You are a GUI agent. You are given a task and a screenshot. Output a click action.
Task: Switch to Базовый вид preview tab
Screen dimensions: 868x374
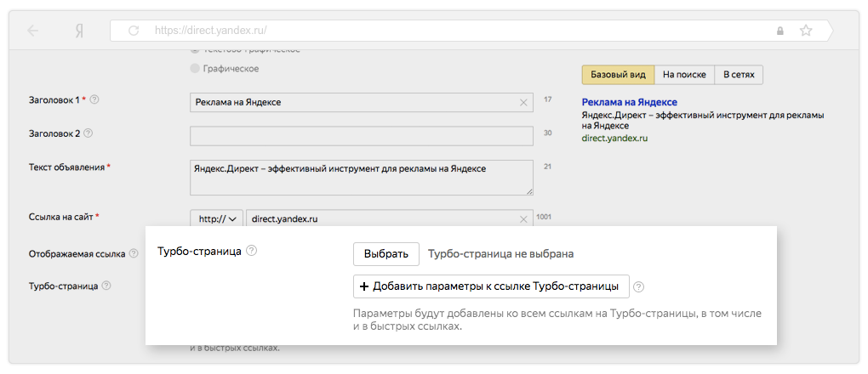618,75
